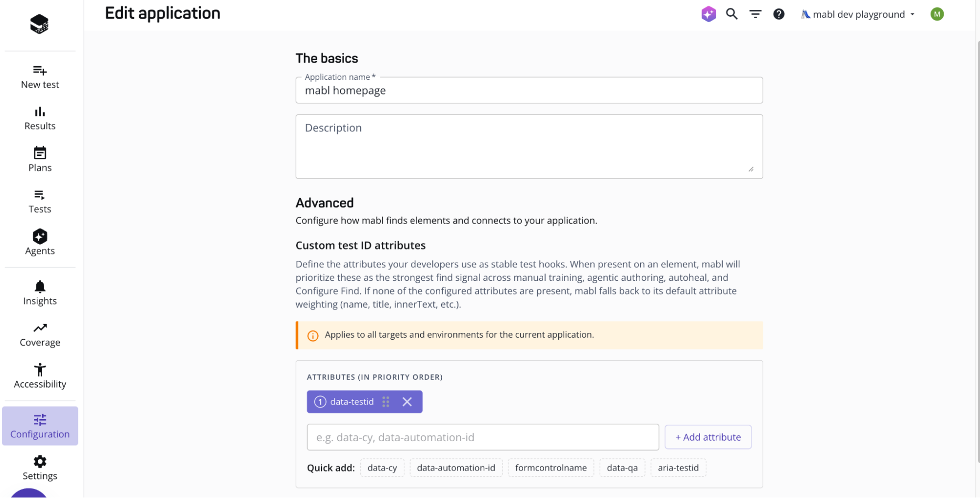Screen dimensions: 980x498
Task: View Insights notifications
Action: tap(40, 293)
